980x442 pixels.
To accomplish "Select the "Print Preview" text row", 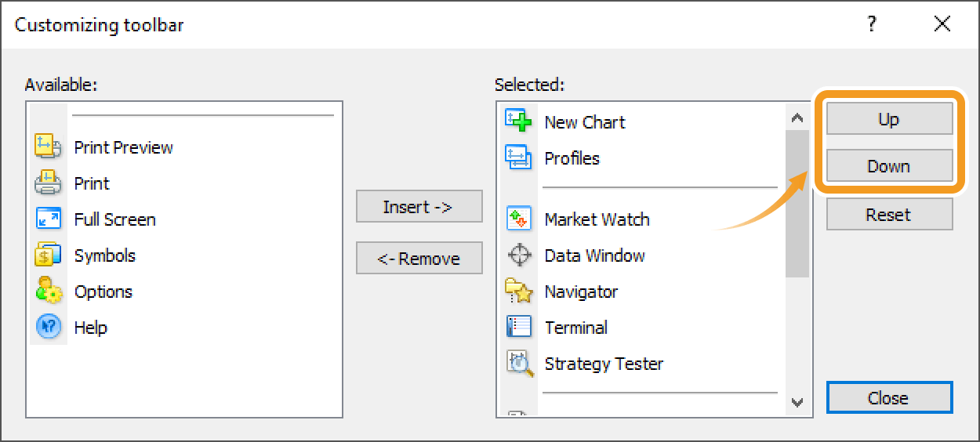I will click(x=123, y=147).
